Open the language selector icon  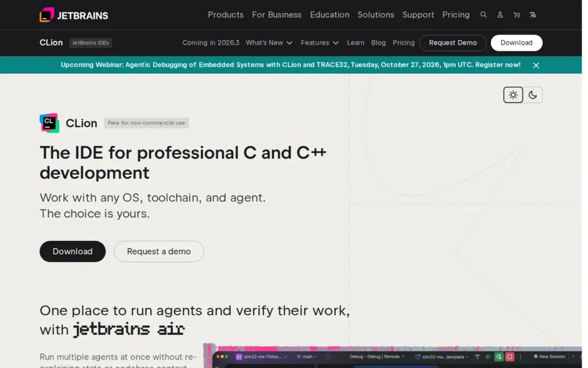[x=532, y=14]
